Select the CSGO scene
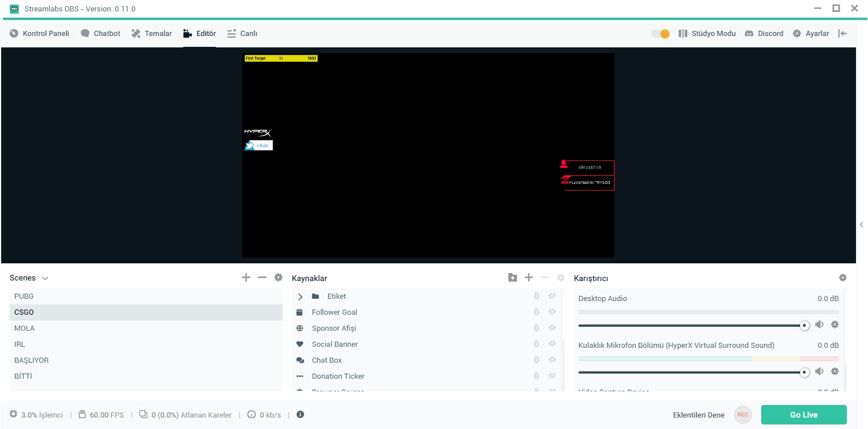Screen dimensions: 868x429 pos(146,312)
